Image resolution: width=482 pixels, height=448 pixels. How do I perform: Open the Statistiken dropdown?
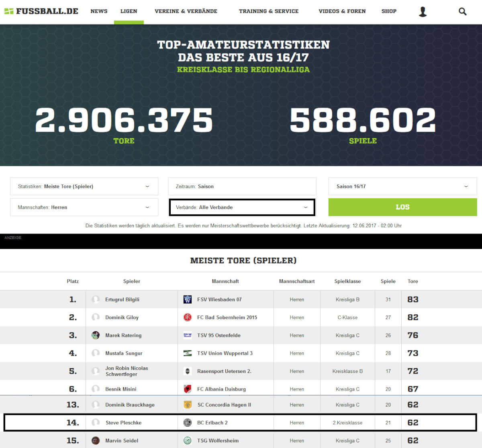[84, 186]
